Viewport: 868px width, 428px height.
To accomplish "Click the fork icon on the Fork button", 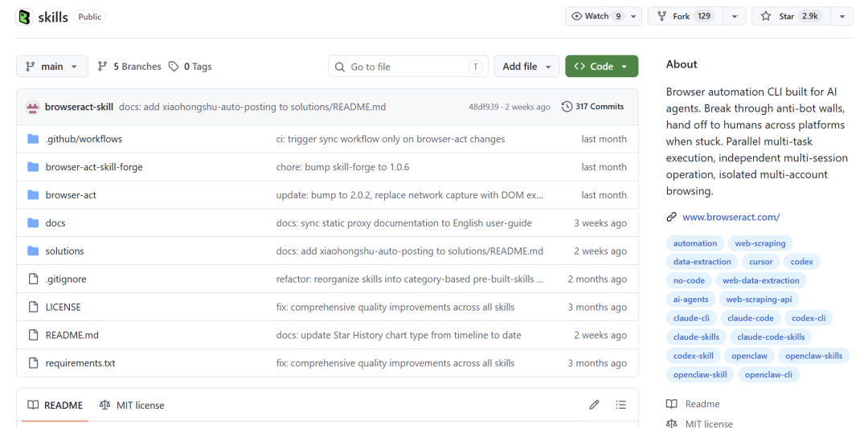I will tap(661, 16).
